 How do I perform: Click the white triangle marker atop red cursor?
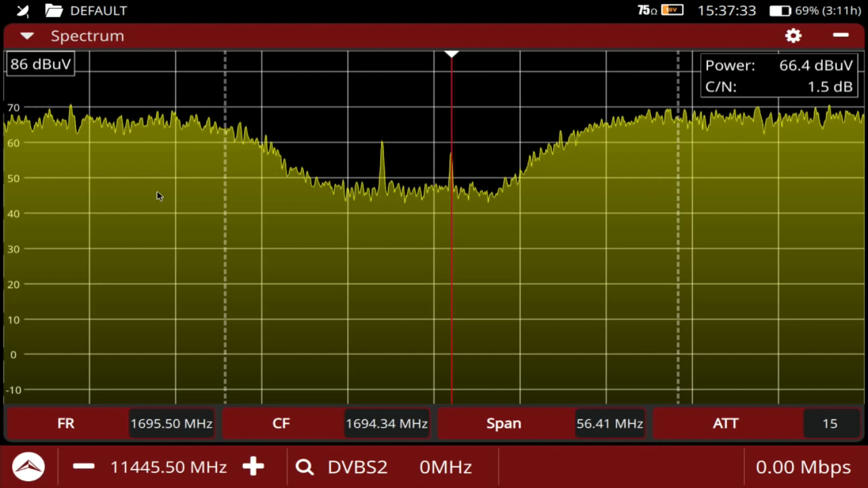[452, 54]
